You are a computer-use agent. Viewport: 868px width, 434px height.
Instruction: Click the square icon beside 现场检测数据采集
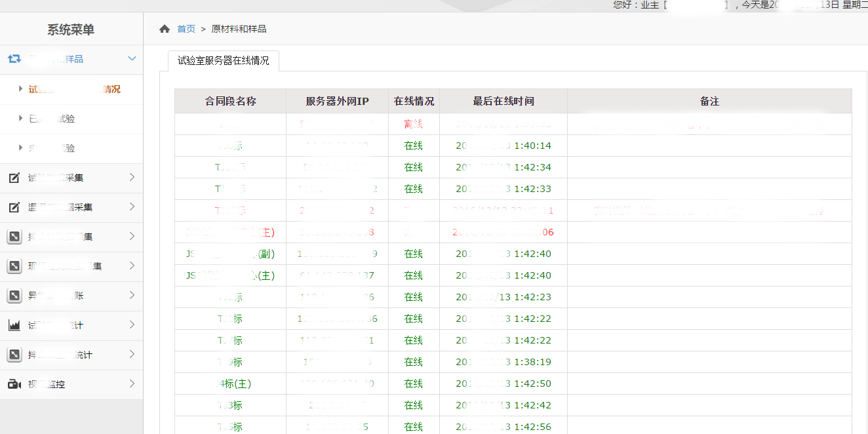click(x=14, y=266)
